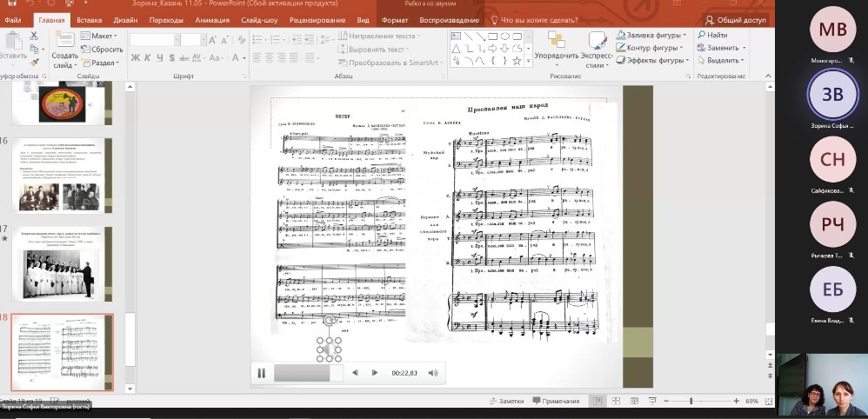Open the Вставка ribbon tab

89,19
